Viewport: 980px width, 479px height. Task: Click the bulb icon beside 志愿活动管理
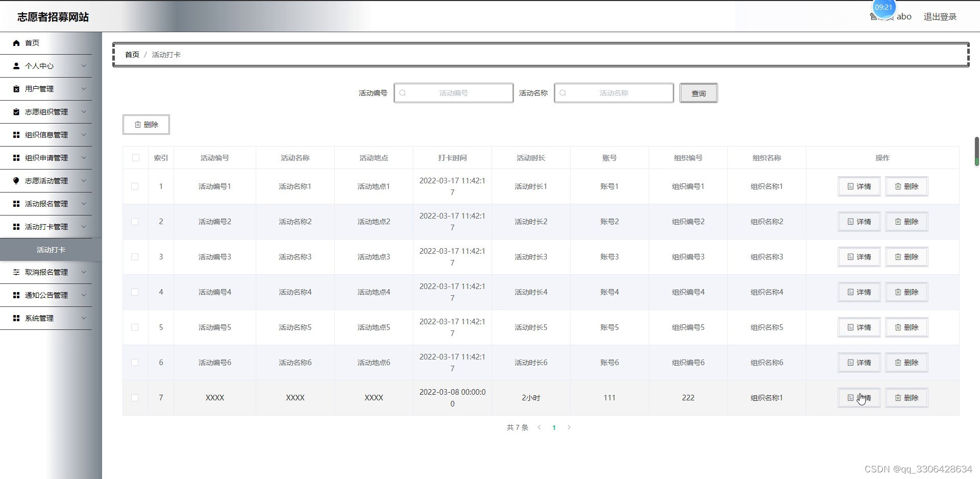pyautogui.click(x=16, y=181)
